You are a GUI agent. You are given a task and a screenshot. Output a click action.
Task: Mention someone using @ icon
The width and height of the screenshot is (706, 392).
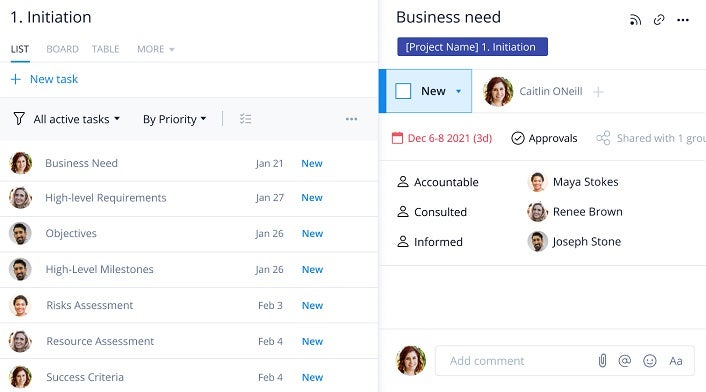[x=625, y=360]
